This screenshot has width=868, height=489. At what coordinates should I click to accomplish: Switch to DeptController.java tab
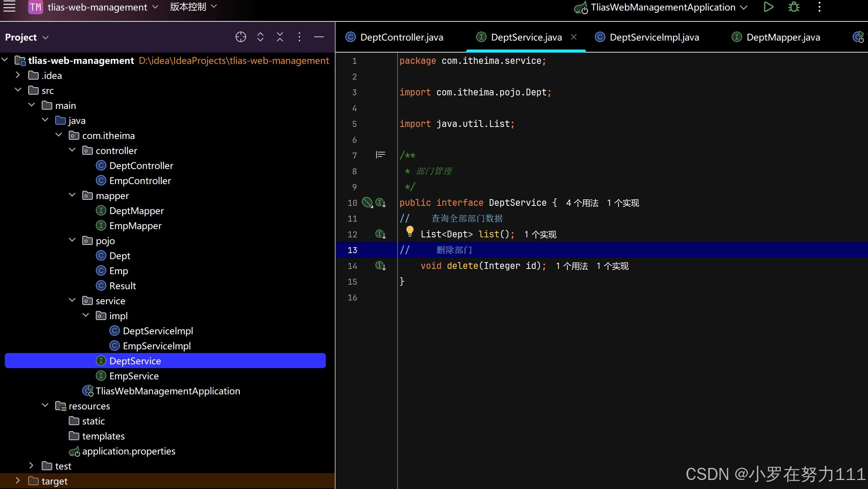401,37
